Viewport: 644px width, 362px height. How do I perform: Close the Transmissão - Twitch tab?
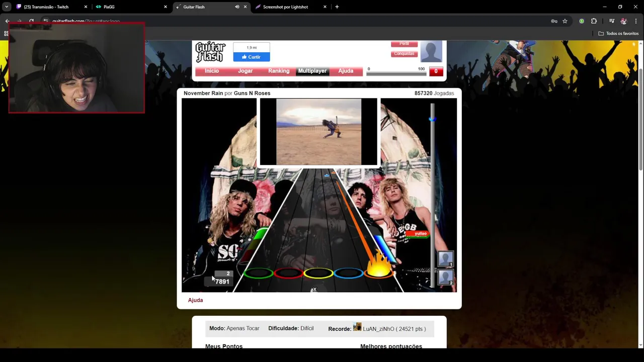click(x=86, y=7)
